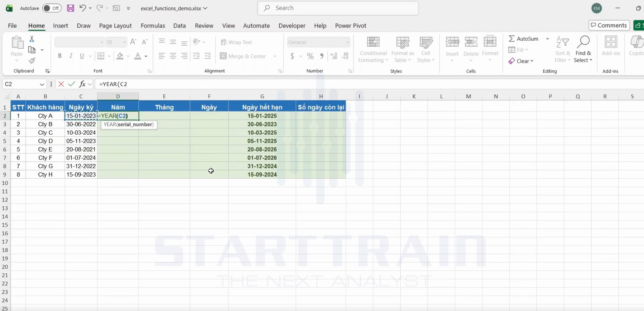
Task: Apply Comma Style format
Action: (322, 56)
